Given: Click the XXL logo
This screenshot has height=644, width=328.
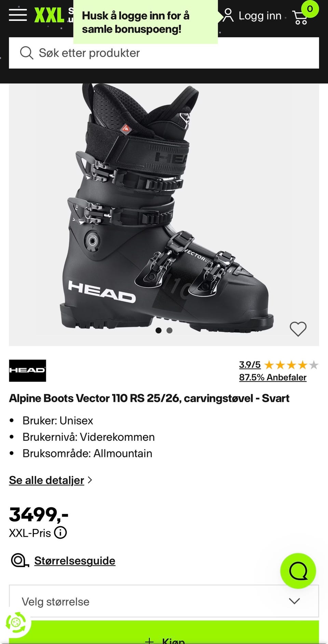Looking at the screenshot, I should [x=49, y=15].
